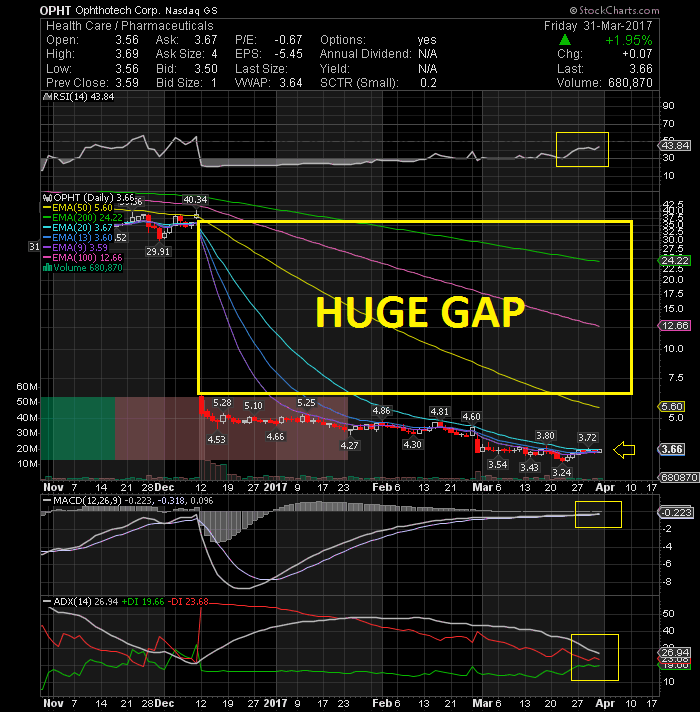Click the +DI 19.66 green label
Image resolution: width=700 pixels, height=712 pixels.
tap(143, 602)
